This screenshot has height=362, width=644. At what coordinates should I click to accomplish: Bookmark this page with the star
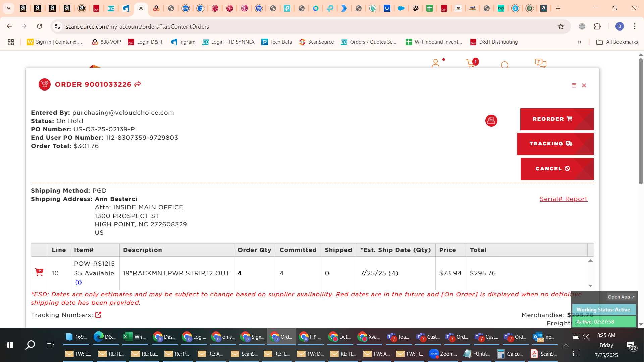(x=561, y=26)
